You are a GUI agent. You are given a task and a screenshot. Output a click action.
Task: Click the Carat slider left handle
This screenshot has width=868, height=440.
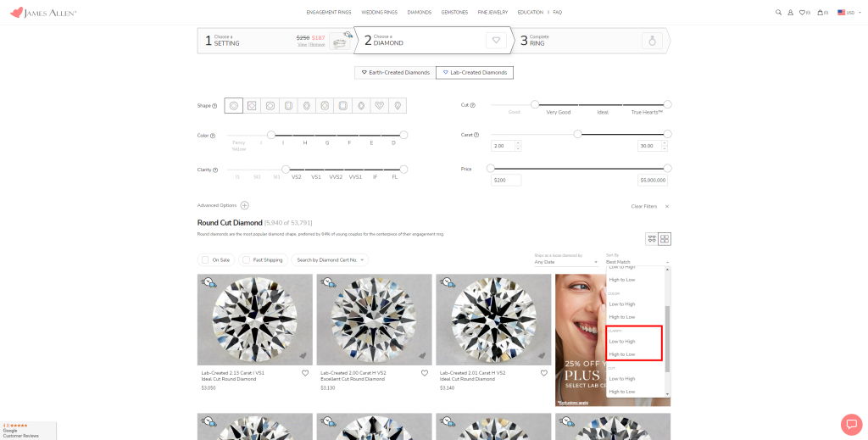coord(577,134)
